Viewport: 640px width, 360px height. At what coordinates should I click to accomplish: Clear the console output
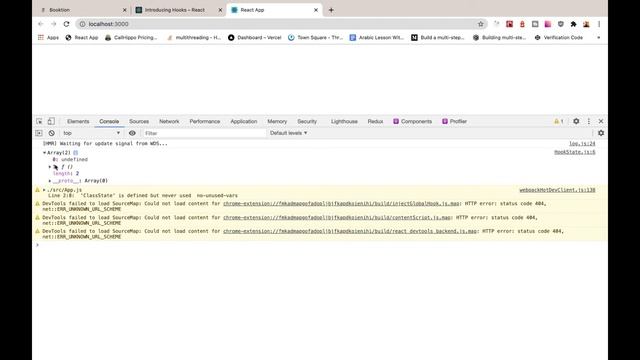click(x=51, y=133)
